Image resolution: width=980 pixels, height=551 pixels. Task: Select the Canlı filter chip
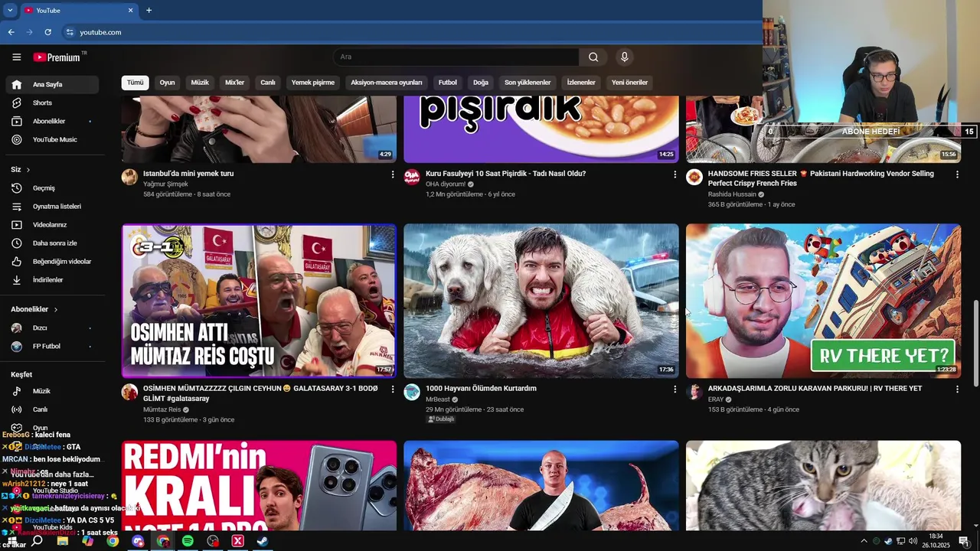pos(268,83)
